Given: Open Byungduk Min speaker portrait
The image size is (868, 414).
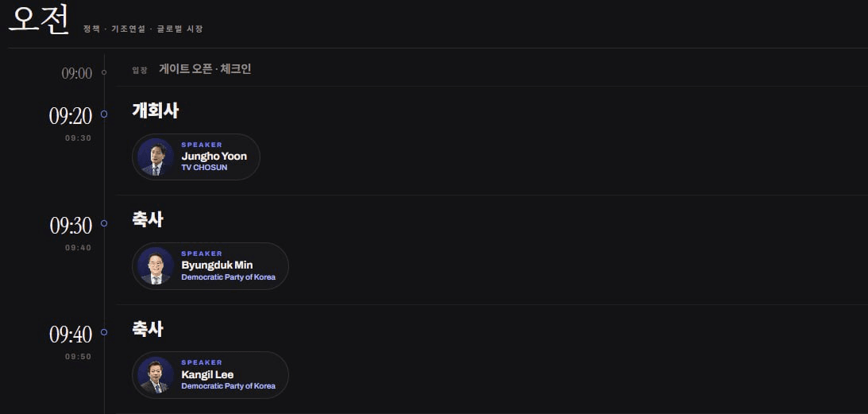Looking at the screenshot, I should click(x=156, y=266).
